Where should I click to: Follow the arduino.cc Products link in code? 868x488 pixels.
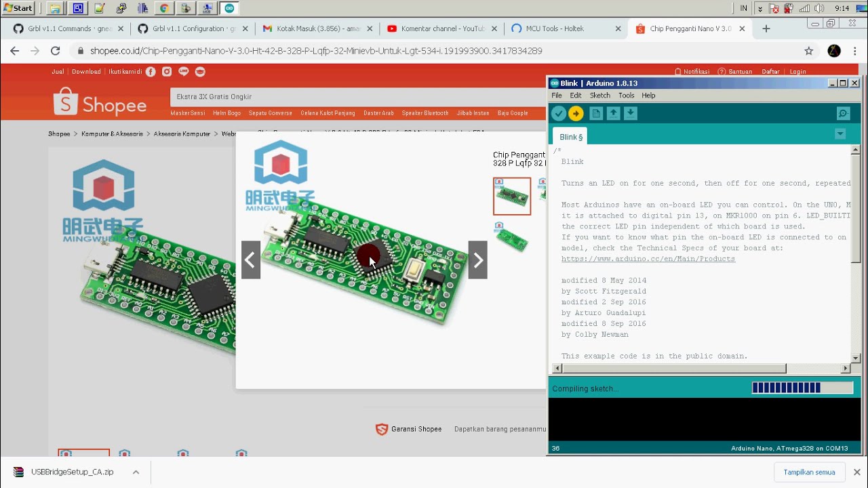pyautogui.click(x=648, y=259)
